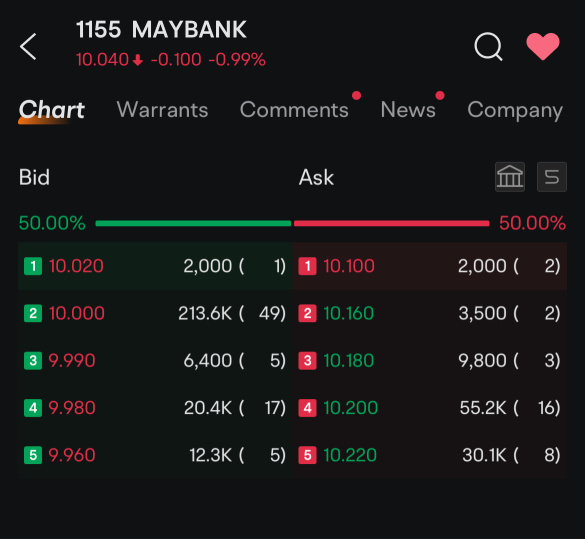Select ask price 10.160

point(348,313)
